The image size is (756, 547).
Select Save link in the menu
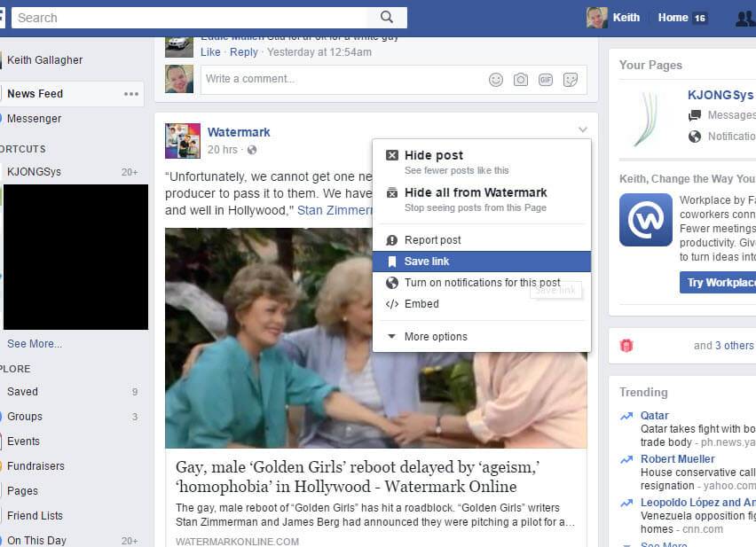click(x=482, y=261)
